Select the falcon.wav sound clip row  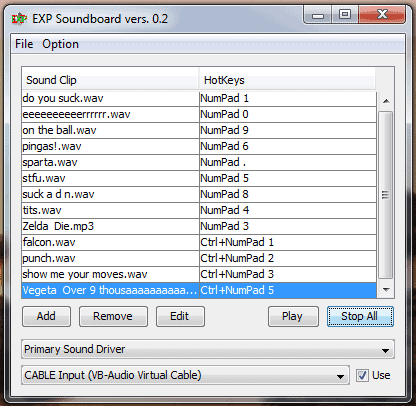point(199,242)
